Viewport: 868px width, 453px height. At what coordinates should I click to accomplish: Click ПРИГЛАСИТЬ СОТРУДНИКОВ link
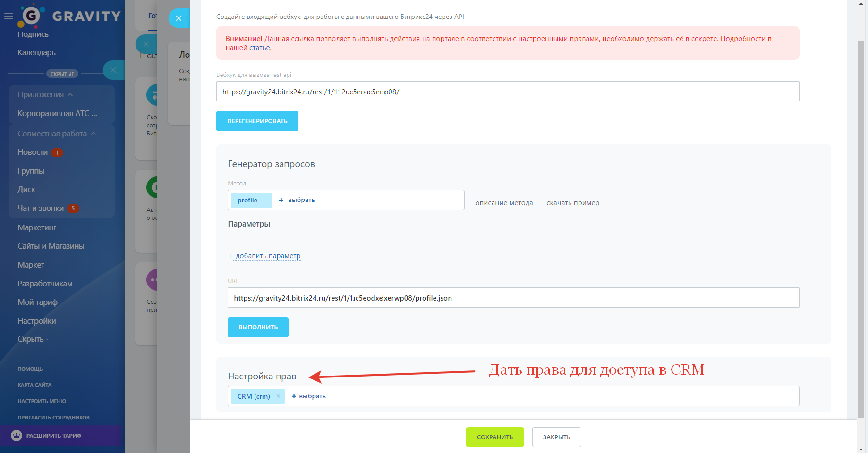coord(53,418)
